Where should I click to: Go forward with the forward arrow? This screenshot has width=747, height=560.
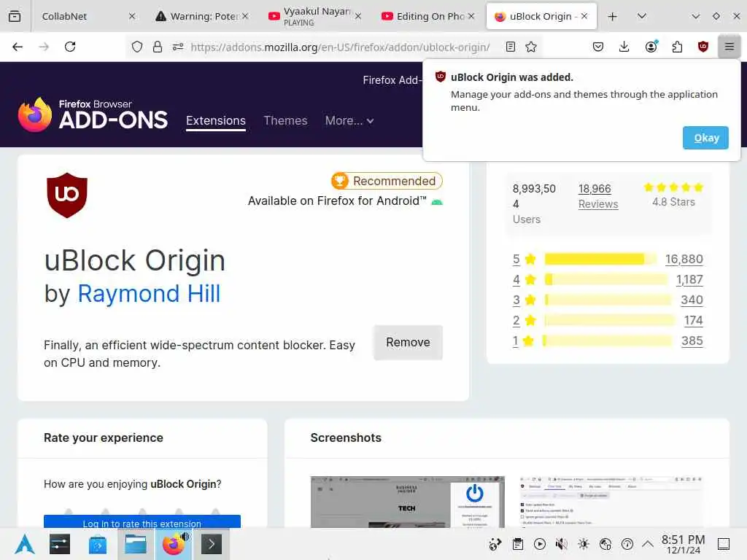pyautogui.click(x=44, y=47)
